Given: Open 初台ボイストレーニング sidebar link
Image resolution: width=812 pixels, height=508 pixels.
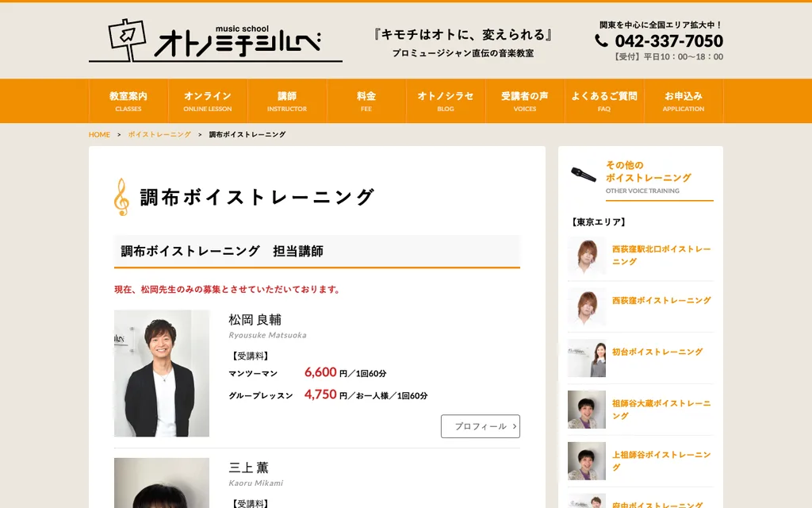Looking at the screenshot, I should (x=657, y=352).
